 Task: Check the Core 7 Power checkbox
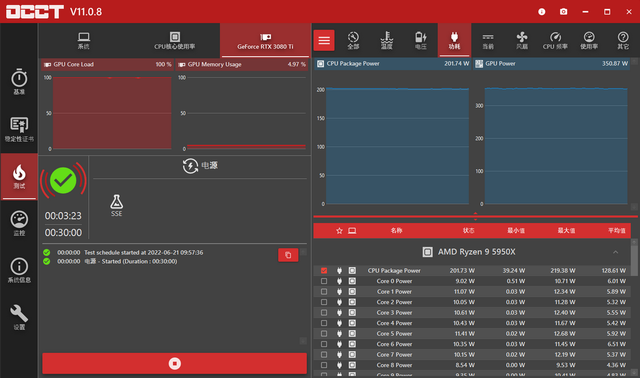[324, 354]
